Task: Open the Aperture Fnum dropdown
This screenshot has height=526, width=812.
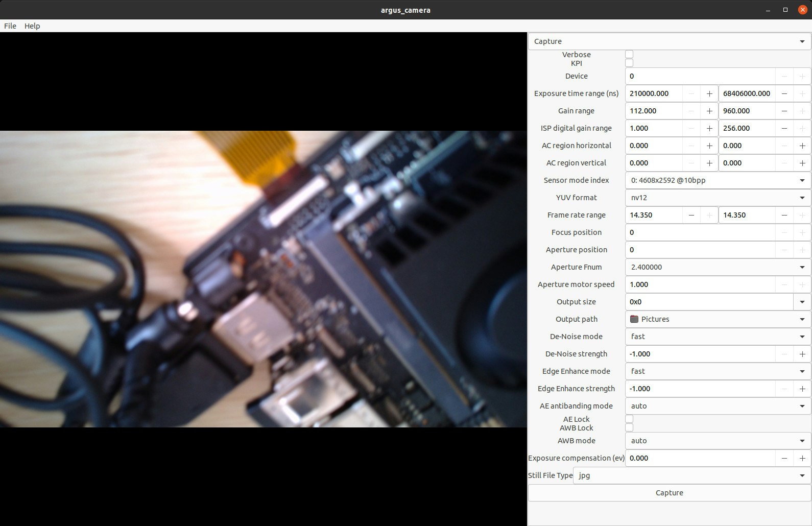Action: tap(718, 267)
